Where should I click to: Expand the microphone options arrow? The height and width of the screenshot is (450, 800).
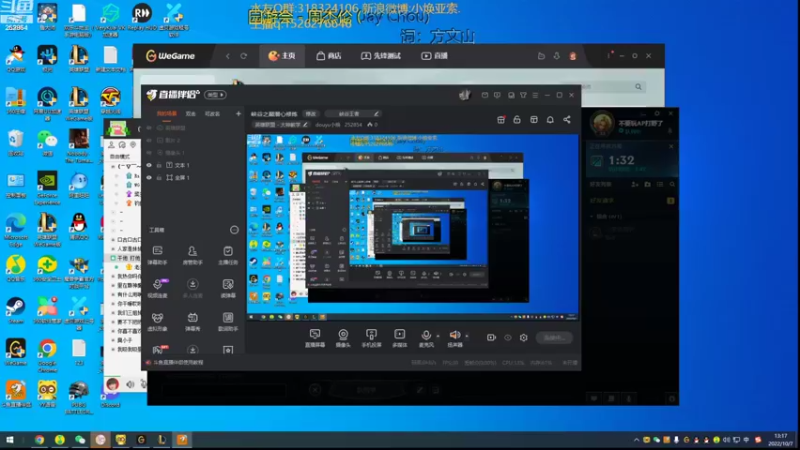click(x=438, y=336)
